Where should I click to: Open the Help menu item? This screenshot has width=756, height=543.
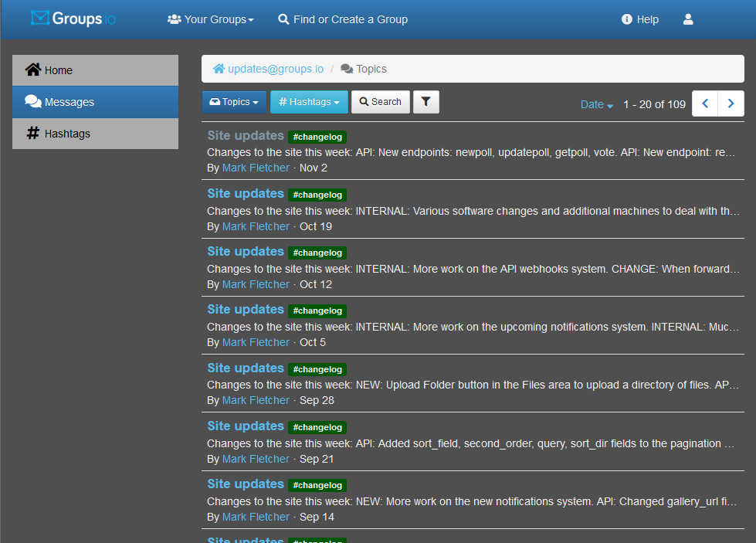click(x=640, y=19)
